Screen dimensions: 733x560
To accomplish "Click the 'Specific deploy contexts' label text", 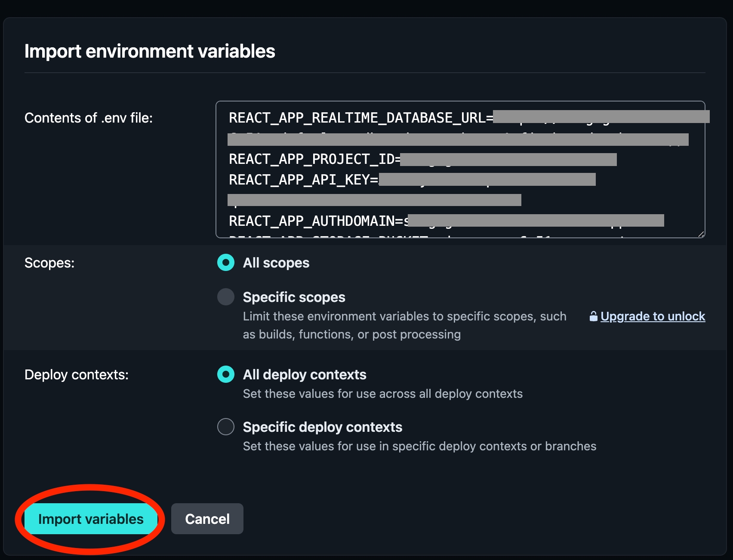I will pyautogui.click(x=322, y=427).
